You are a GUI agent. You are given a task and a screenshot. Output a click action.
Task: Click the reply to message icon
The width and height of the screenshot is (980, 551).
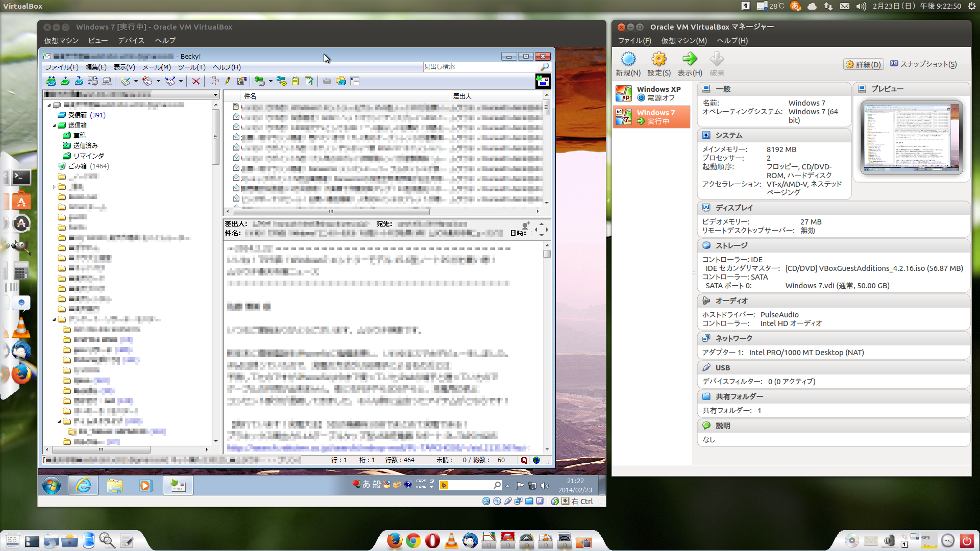(148, 81)
